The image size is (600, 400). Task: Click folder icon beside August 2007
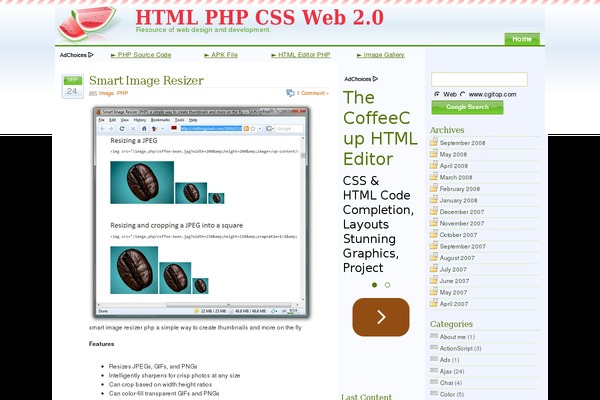coord(434,257)
